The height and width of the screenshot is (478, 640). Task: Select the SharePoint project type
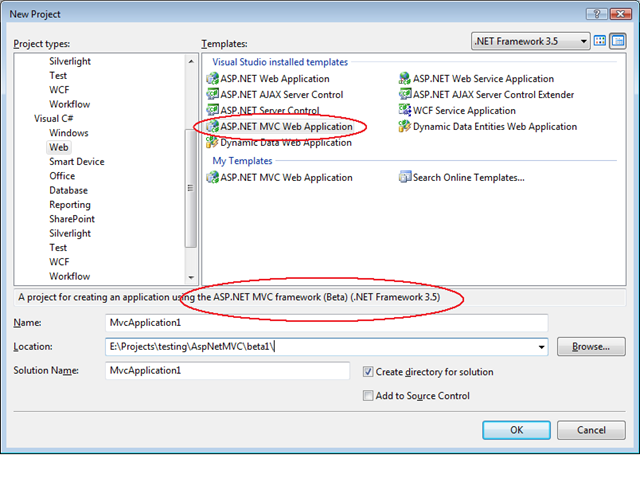click(x=72, y=219)
